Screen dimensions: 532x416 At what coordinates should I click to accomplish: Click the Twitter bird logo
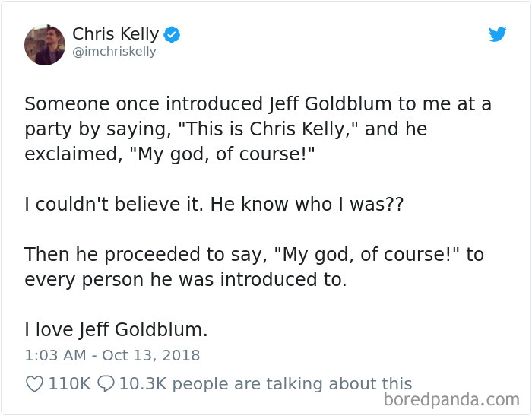pos(497,34)
